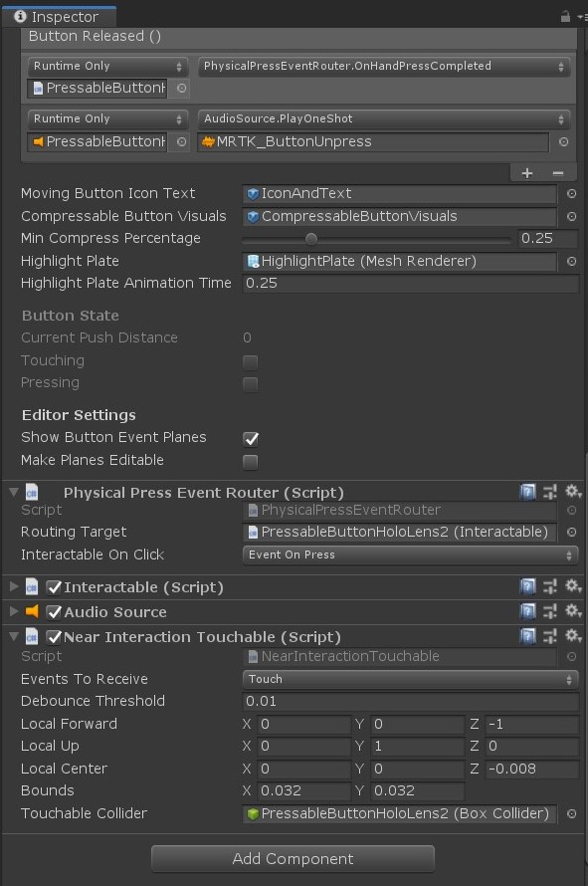Click the Add Component button
Screen dimensions: 588x886
tap(293, 859)
